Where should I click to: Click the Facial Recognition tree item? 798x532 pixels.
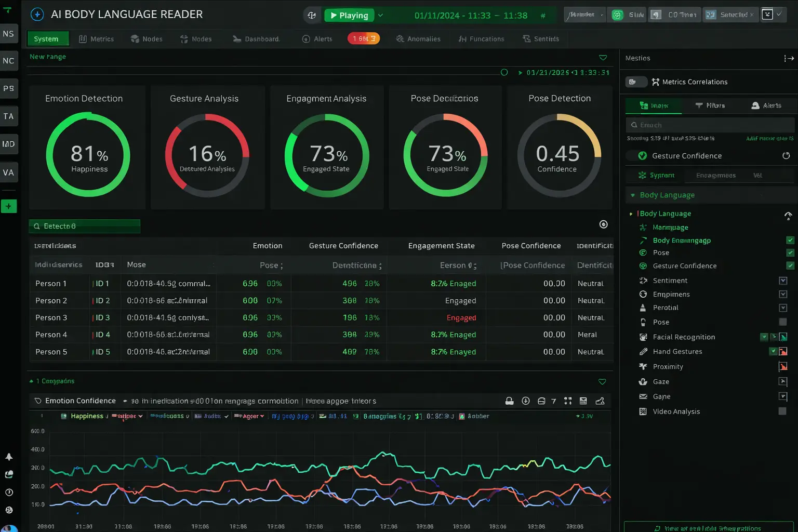684,337
